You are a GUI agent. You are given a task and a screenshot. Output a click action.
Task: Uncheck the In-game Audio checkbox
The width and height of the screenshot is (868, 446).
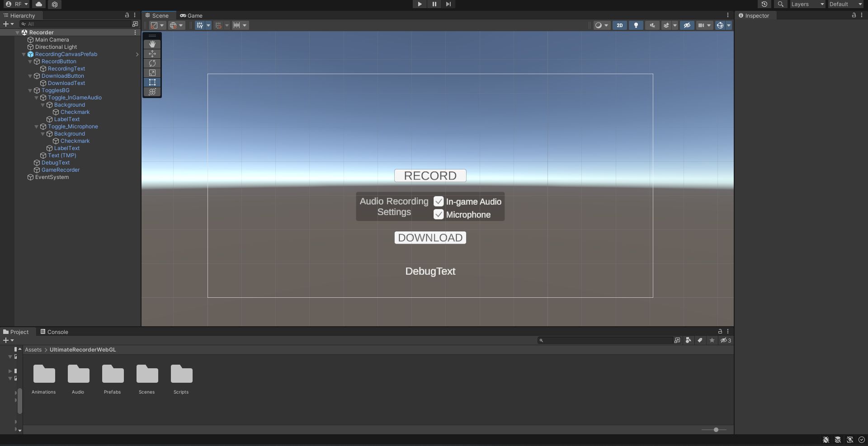coord(439,202)
